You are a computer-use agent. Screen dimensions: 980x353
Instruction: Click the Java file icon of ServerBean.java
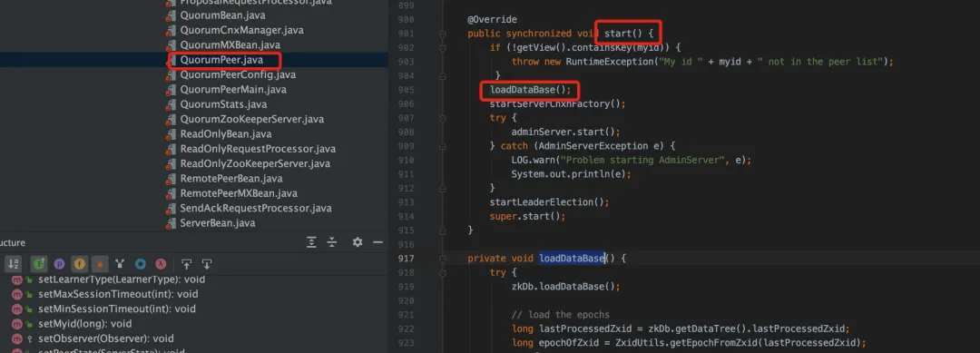(x=171, y=223)
